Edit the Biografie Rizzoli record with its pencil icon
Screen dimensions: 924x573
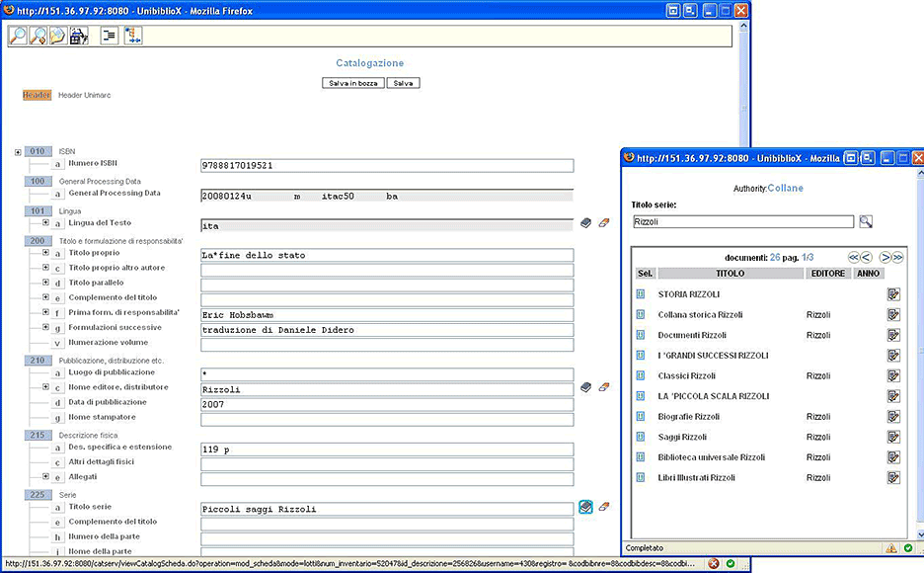894,416
